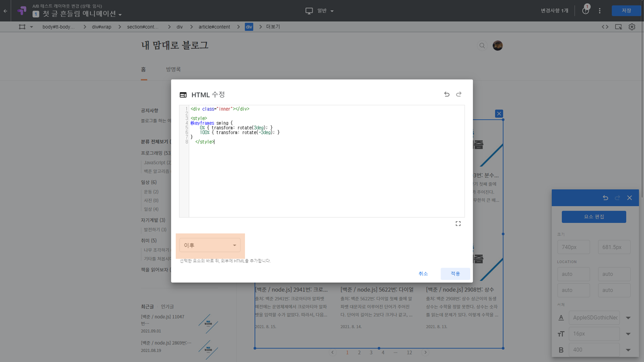Image resolution: width=644 pixels, height=362 pixels.
Task: Click the element selector frame icon
Action: click(x=22, y=27)
